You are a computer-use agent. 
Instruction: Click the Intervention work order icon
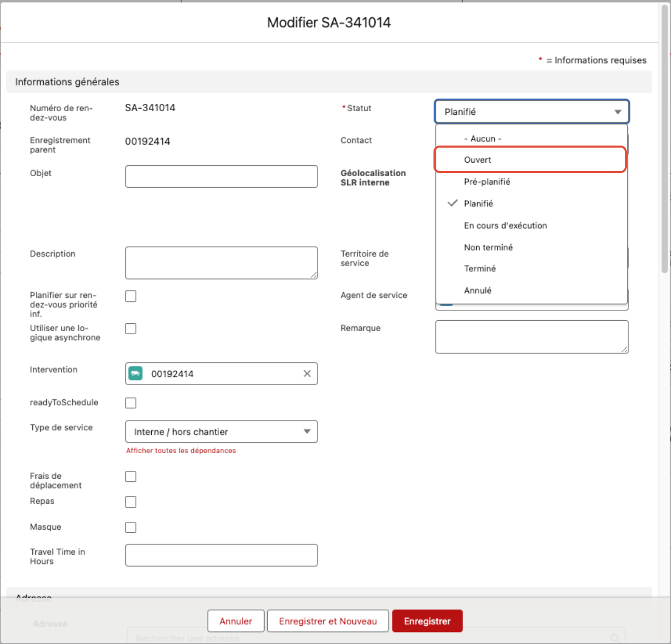tap(136, 373)
